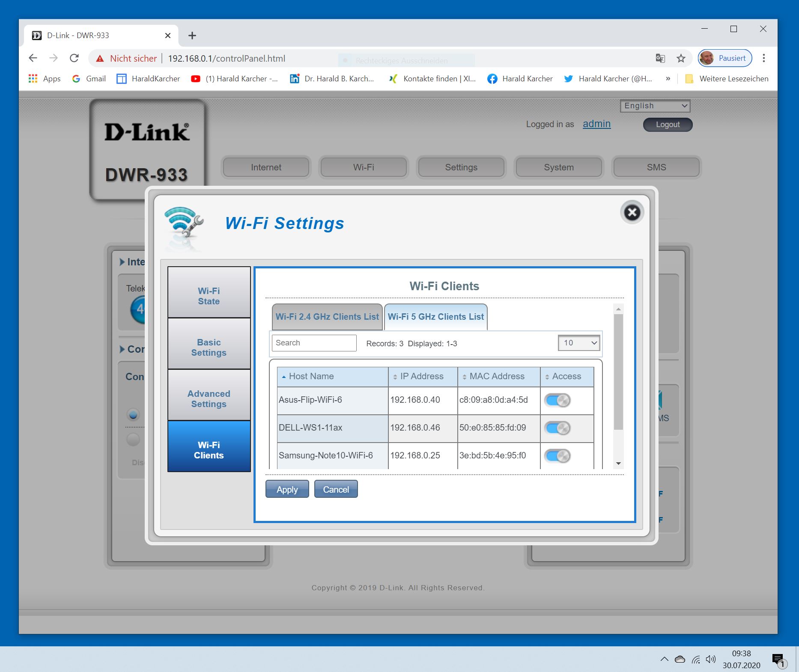Image resolution: width=799 pixels, height=672 pixels.
Task: Open the Chrome three-dot menu
Action: [x=764, y=58]
